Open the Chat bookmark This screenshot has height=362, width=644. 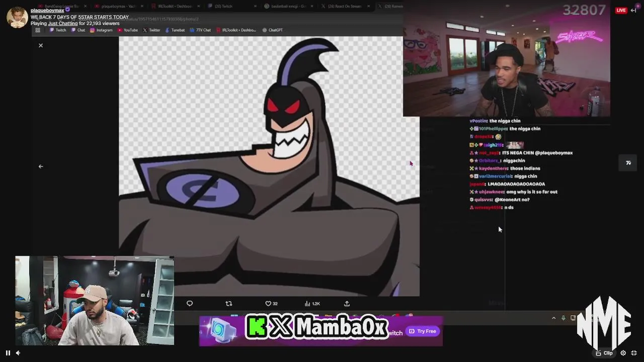(78, 30)
